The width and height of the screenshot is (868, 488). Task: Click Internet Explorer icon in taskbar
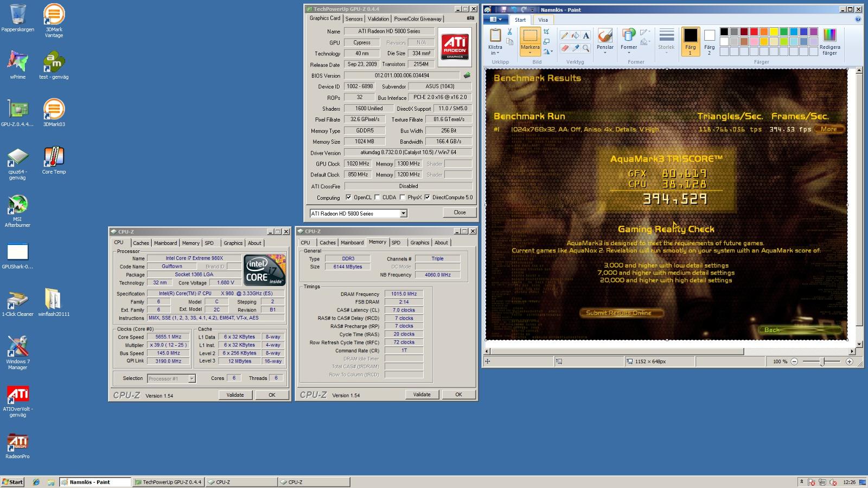tap(36, 482)
